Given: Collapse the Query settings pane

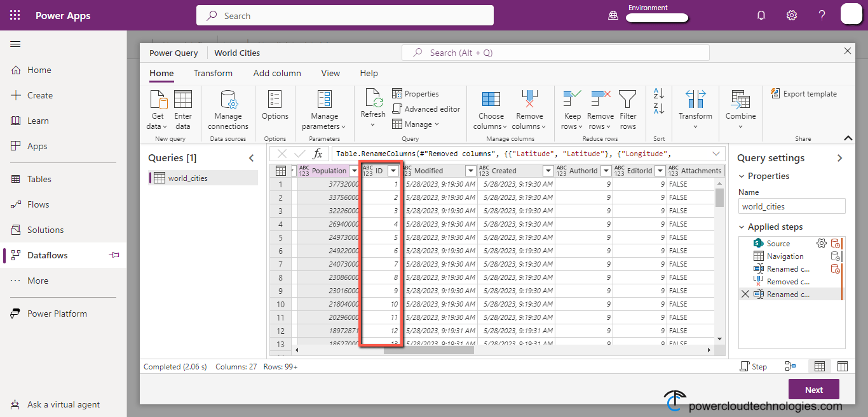Looking at the screenshot, I should pos(839,158).
